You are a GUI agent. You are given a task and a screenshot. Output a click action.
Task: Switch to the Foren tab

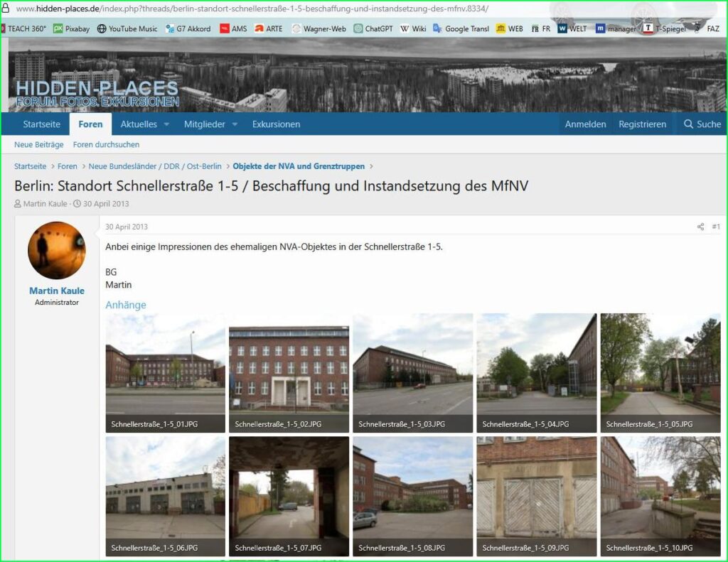90,124
